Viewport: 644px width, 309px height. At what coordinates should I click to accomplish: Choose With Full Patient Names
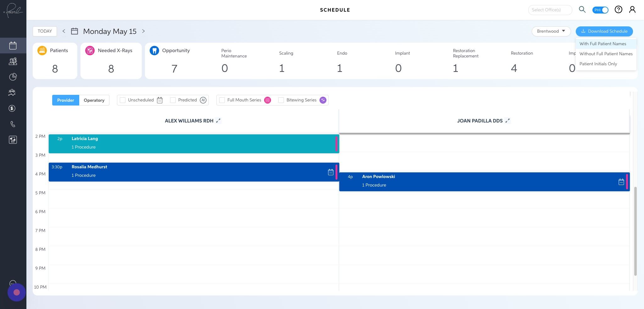click(606, 44)
